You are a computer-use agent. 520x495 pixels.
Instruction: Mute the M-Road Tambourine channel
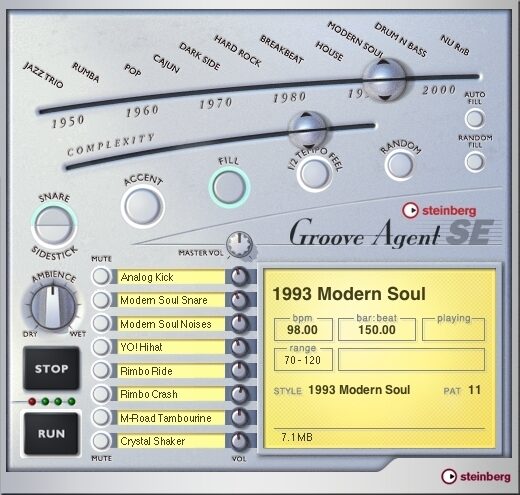click(x=101, y=417)
